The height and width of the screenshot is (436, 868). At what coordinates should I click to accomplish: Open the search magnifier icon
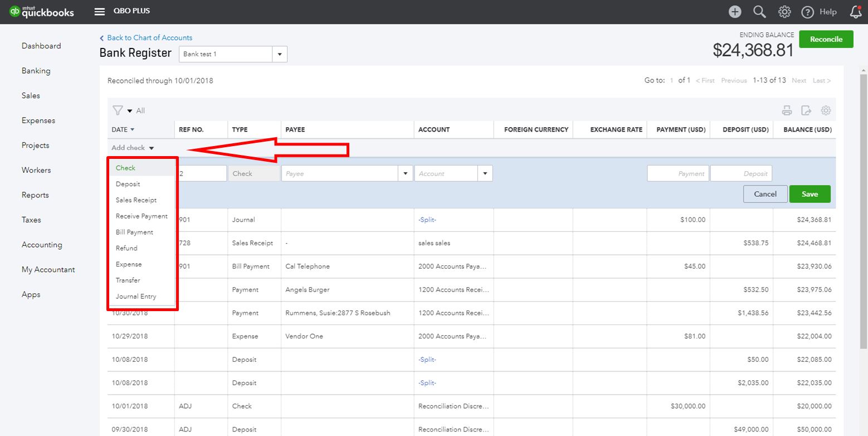[759, 12]
